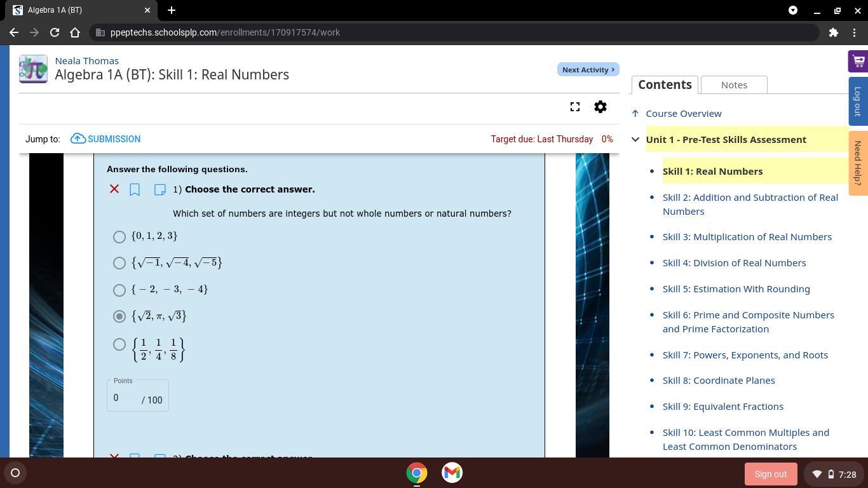Open the tab search dropdown in title bar
Screen dimensions: 868x488
point(793,10)
